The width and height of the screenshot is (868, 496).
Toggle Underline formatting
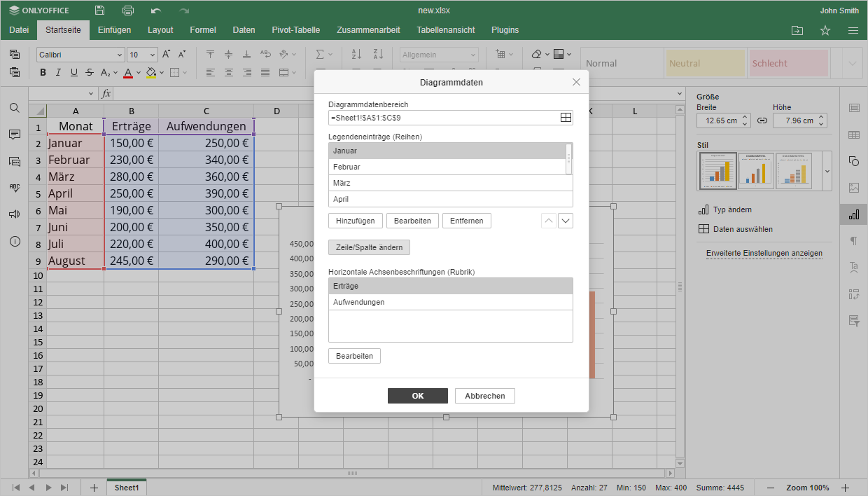point(73,72)
